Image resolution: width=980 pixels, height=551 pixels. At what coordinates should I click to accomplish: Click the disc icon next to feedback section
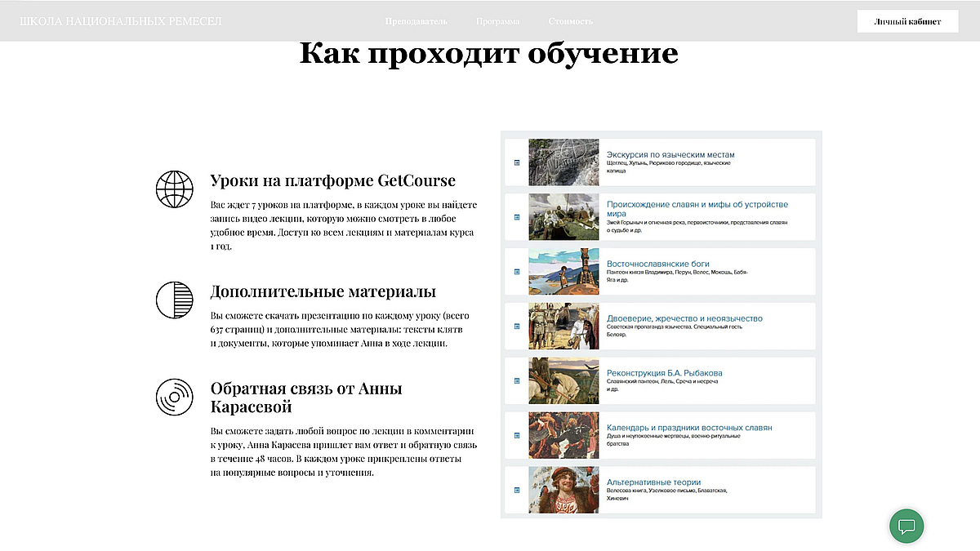pyautogui.click(x=174, y=398)
